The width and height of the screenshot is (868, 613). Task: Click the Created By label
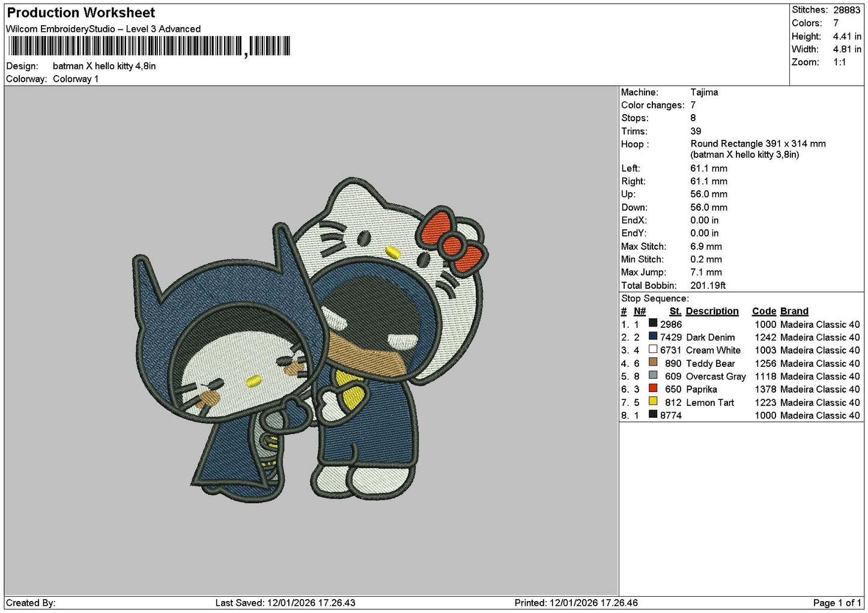(x=31, y=603)
